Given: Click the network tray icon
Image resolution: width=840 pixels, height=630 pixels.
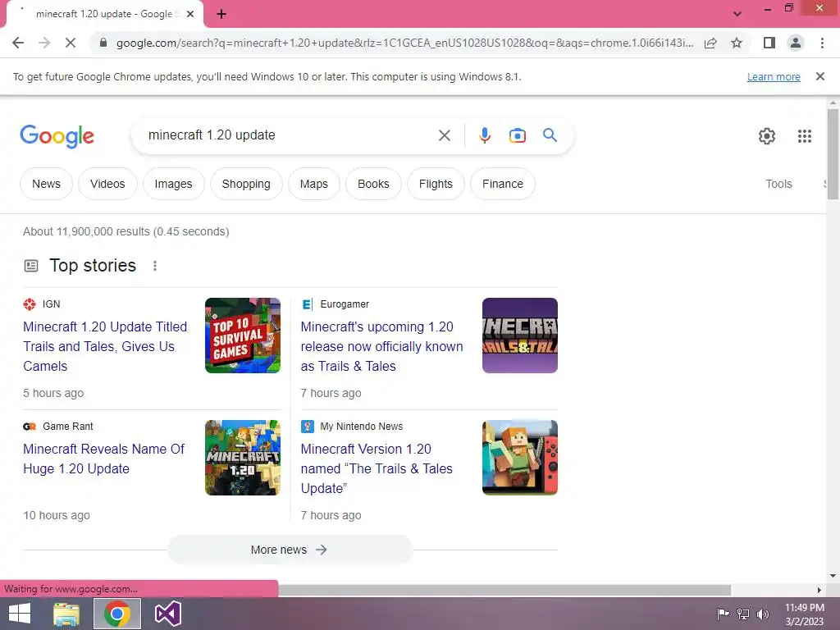Looking at the screenshot, I should click(x=743, y=614).
